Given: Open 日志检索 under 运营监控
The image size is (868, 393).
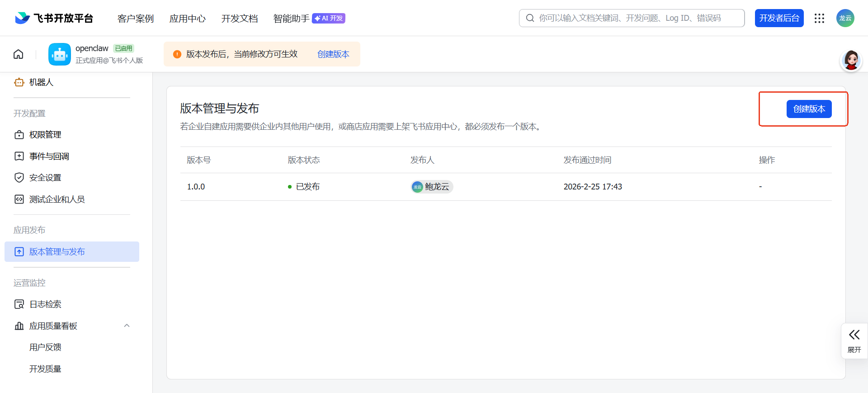Looking at the screenshot, I should point(45,304).
